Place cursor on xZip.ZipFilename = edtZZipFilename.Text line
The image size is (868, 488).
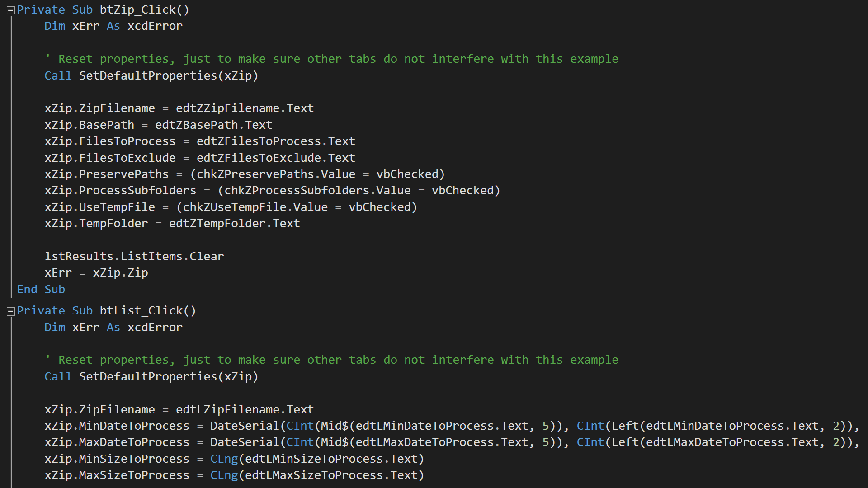[x=179, y=108]
